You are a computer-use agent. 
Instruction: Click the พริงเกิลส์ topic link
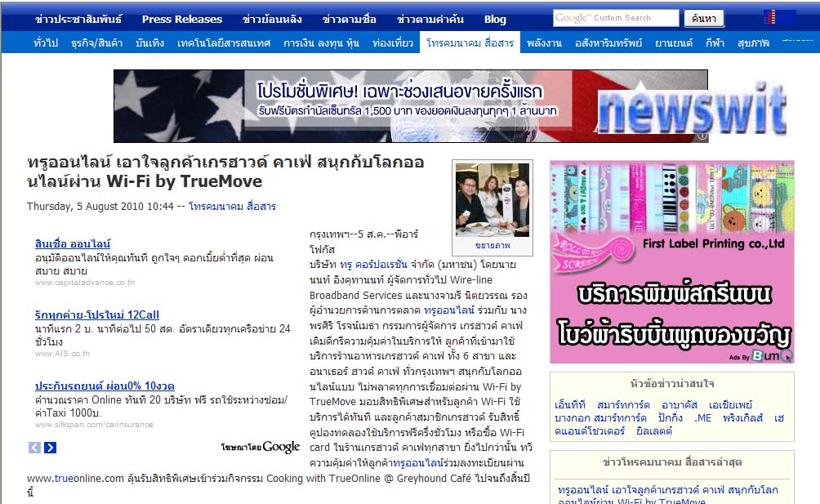click(743, 417)
